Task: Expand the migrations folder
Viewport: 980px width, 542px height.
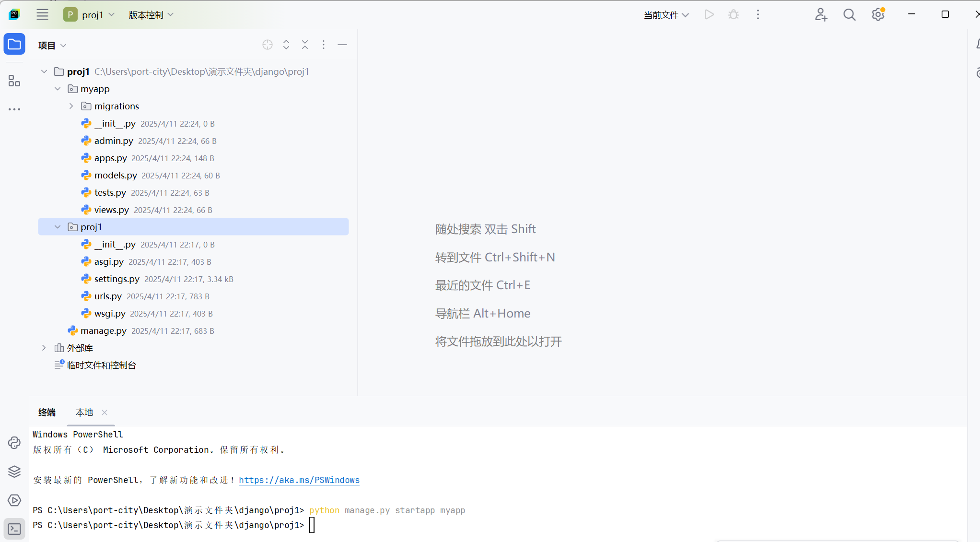Action: click(71, 106)
